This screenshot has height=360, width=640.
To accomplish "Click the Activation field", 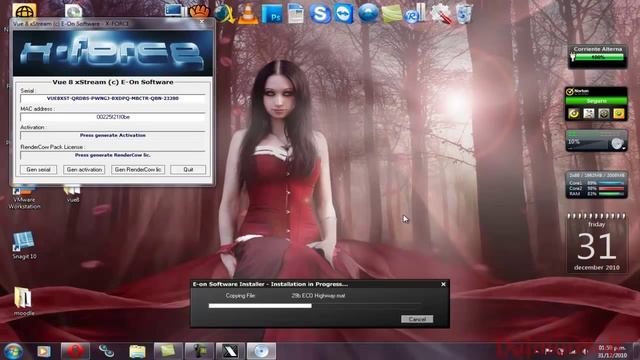I will pyautogui.click(x=113, y=135).
